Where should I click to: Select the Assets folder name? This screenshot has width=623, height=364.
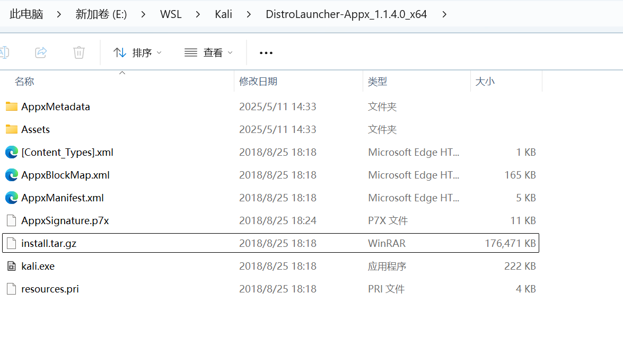[x=36, y=129]
